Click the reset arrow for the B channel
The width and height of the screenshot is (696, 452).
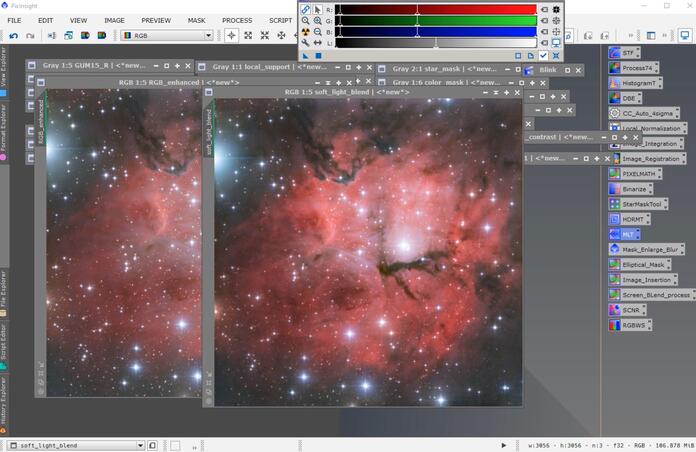pyautogui.click(x=544, y=32)
